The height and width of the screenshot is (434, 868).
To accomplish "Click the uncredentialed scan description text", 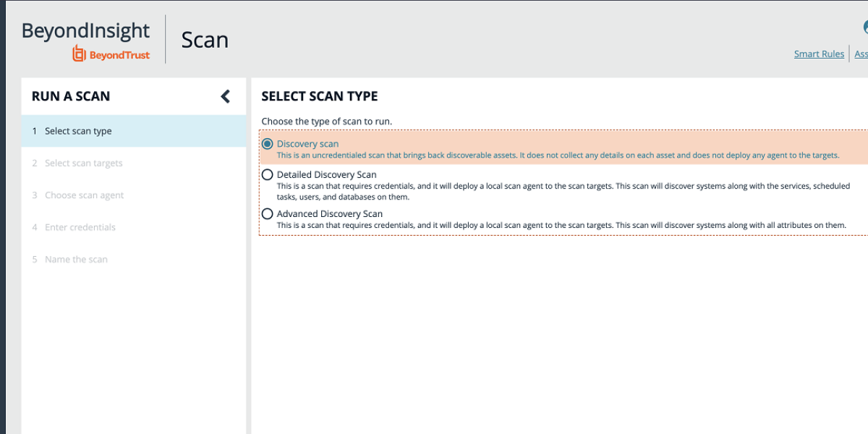I will coord(558,156).
